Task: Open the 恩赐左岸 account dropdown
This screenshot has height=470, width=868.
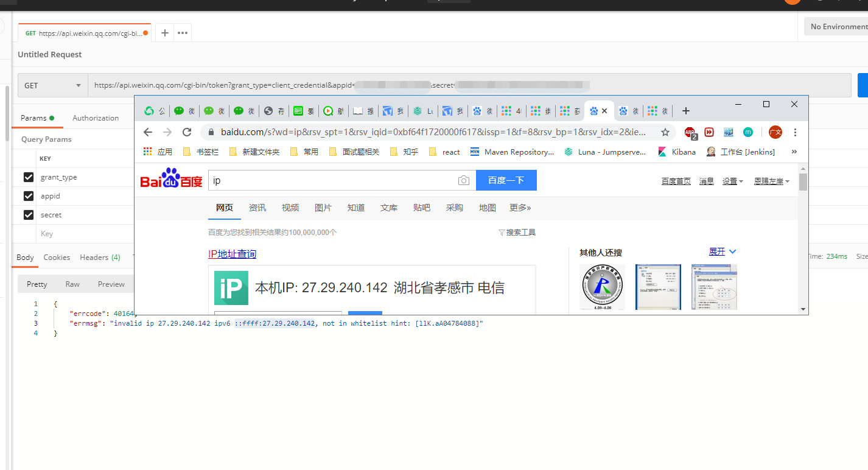Action: [772, 181]
